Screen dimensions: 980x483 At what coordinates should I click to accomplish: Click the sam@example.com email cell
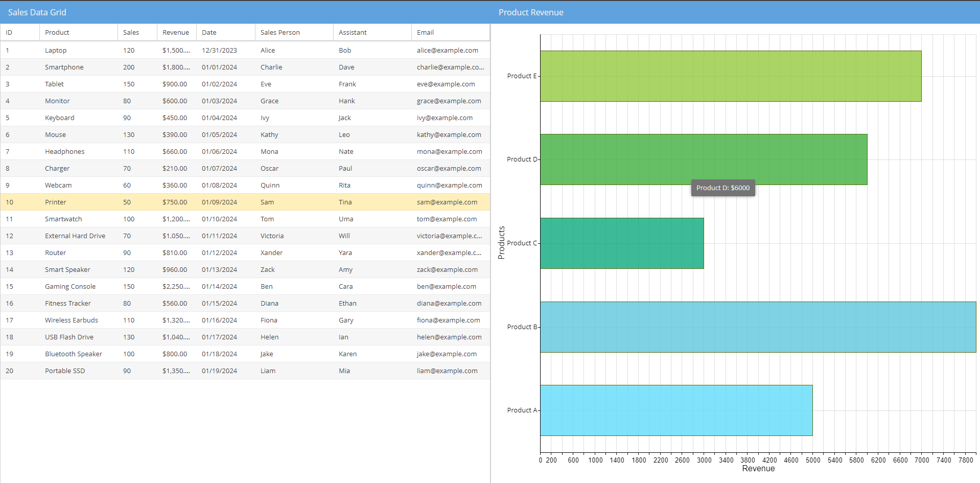click(451, 202)
